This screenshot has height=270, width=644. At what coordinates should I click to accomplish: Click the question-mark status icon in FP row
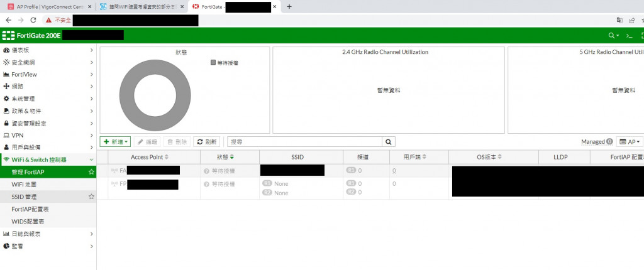(206, 184)
